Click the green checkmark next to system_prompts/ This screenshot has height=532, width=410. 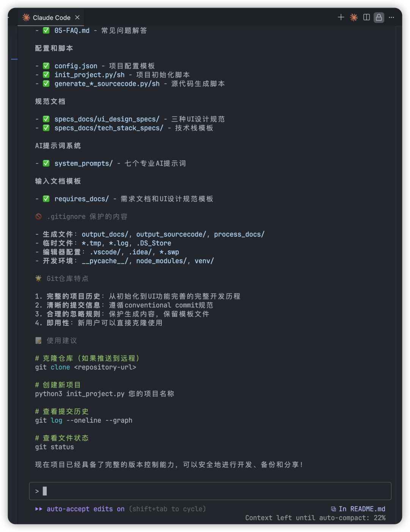[46, 163]
